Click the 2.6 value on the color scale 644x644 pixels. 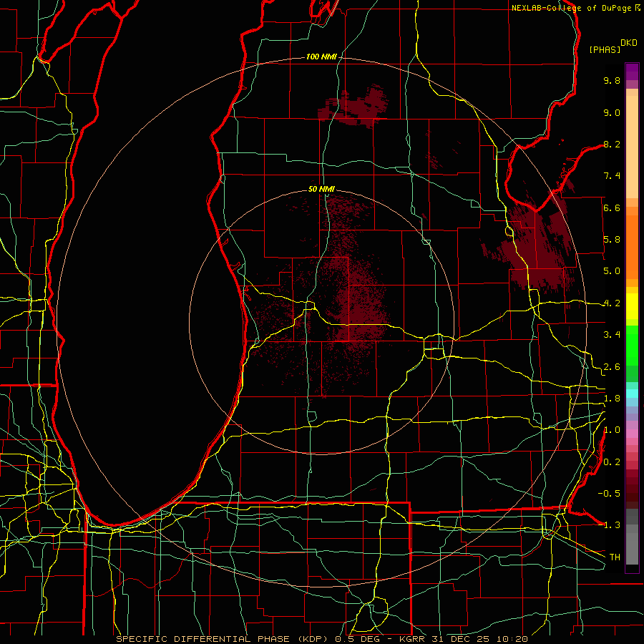612,367
